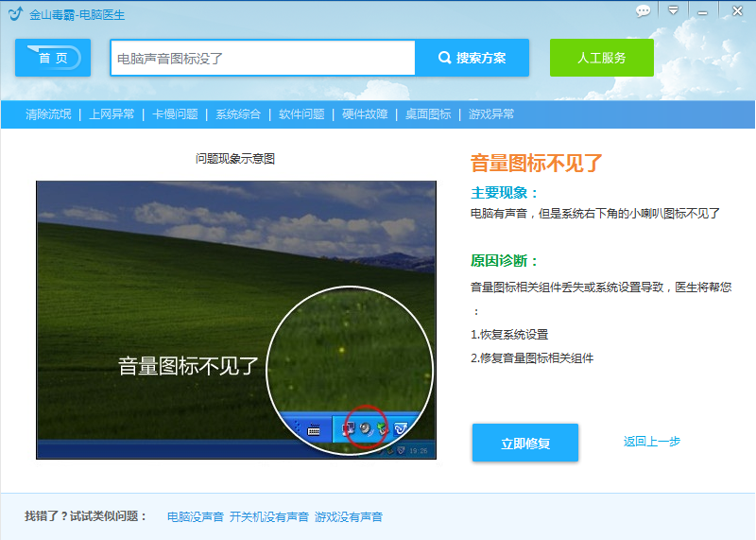Open the 卡慢问题 category
Viewport: 756px width, 540px height.
175,114
